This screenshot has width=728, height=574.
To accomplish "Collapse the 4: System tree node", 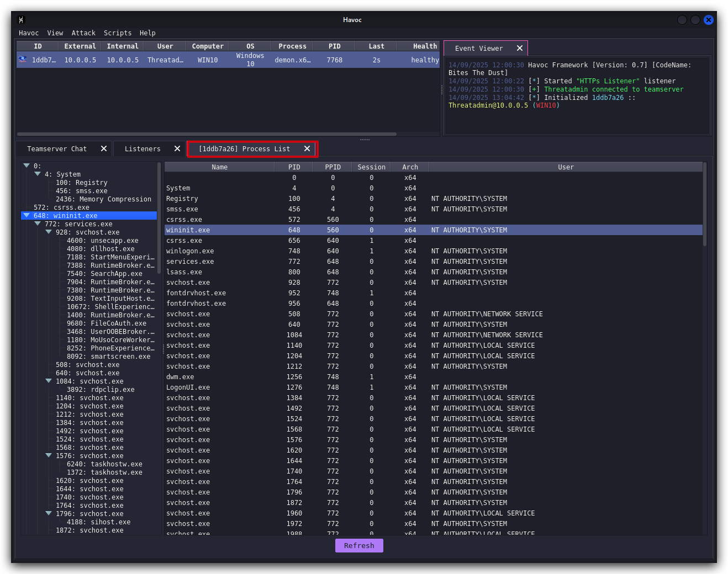I will click(38, 174).
